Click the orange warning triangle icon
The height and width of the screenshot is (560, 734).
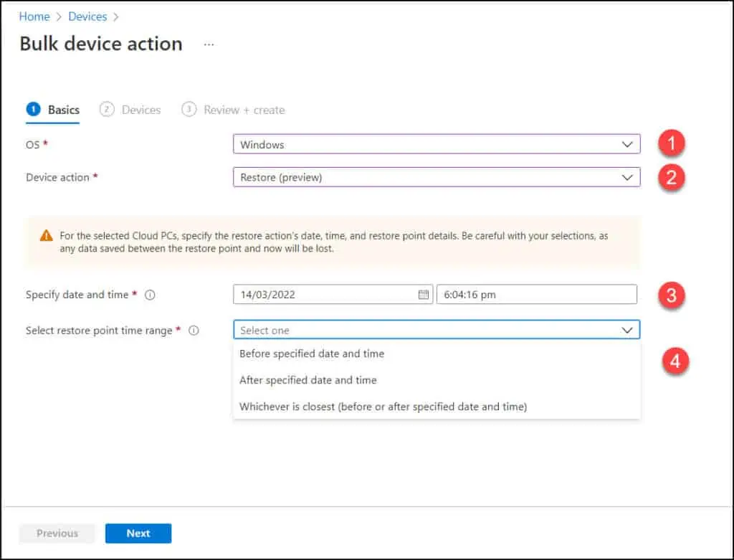47,235
